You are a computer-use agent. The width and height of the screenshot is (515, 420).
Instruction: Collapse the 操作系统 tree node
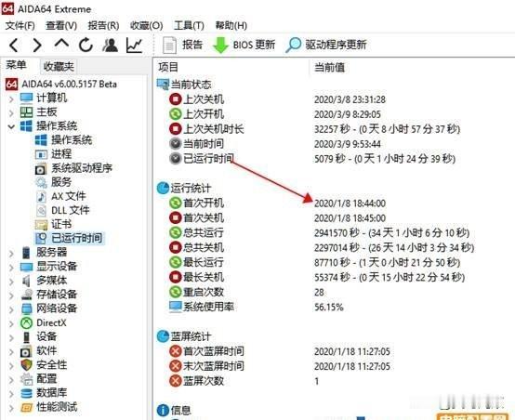[x=11, y=126]
